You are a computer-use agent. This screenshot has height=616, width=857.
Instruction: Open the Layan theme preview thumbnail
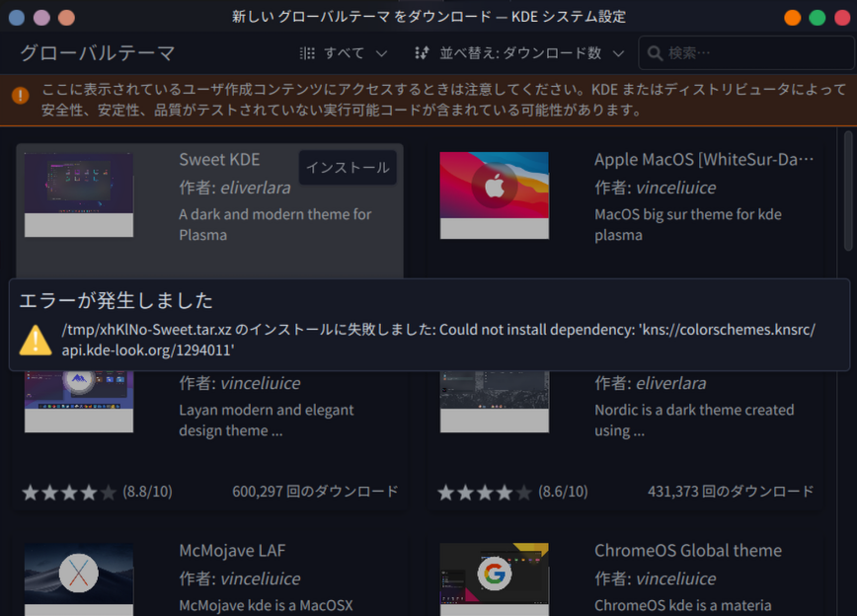click(79, 401)
